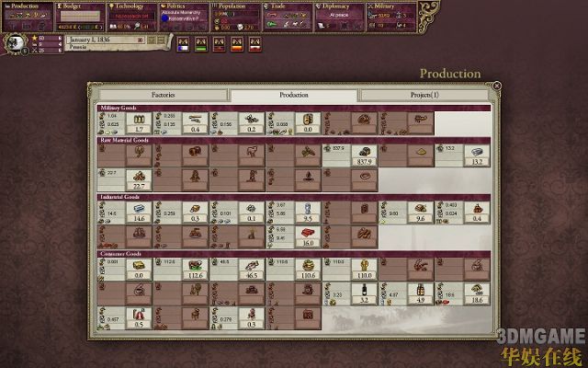
Task: Select the timber goods icon showing 22.7
Action: [139, 176]
